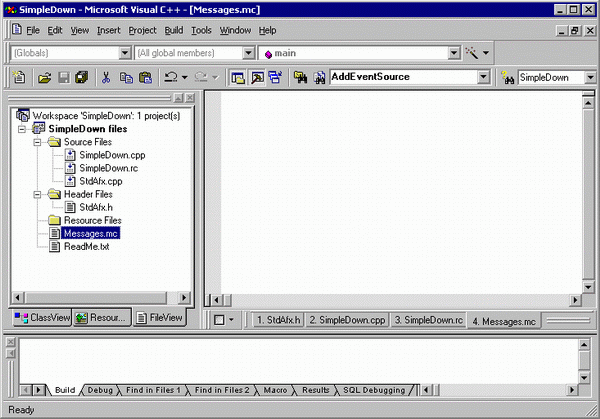Select SimpleDown.cpp in the file tree
The image size is (600, 419).
tap(112, 155)
